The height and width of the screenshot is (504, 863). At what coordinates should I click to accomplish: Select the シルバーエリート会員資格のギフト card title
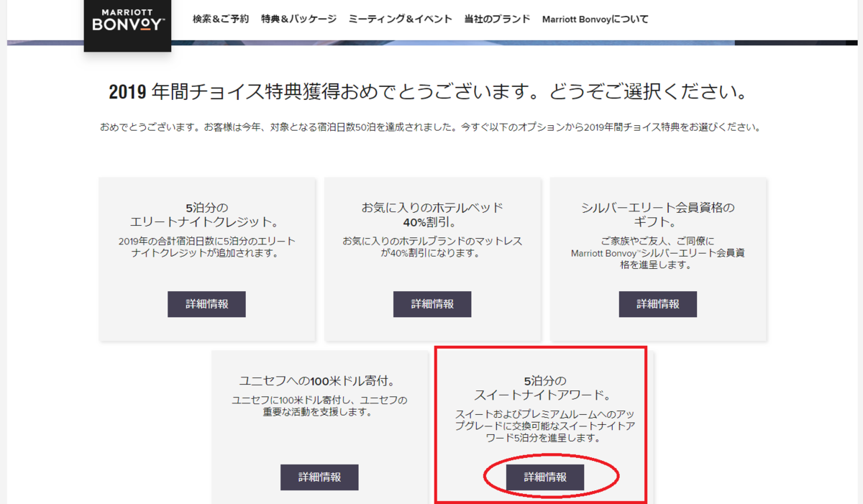tap(658, 215)
